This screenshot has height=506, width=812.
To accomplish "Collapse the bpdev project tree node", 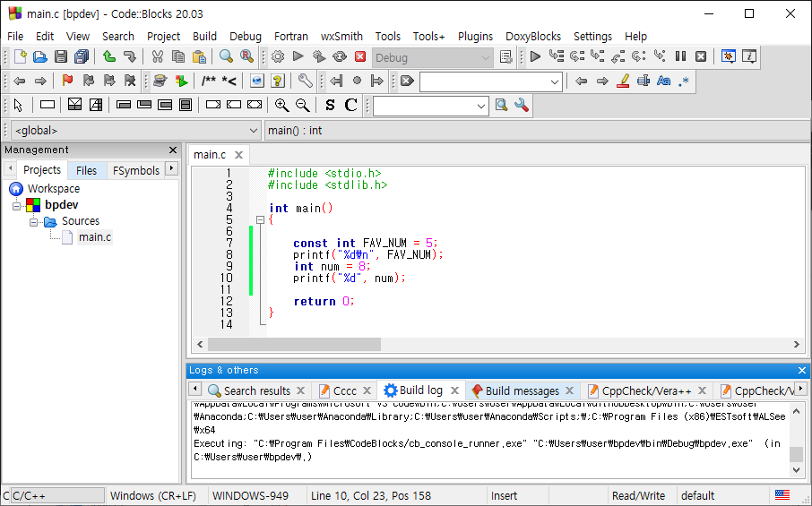I will coord(17,206).
